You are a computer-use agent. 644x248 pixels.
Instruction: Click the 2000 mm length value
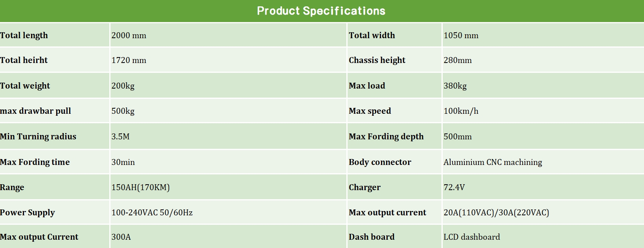(x=129, y=35)
